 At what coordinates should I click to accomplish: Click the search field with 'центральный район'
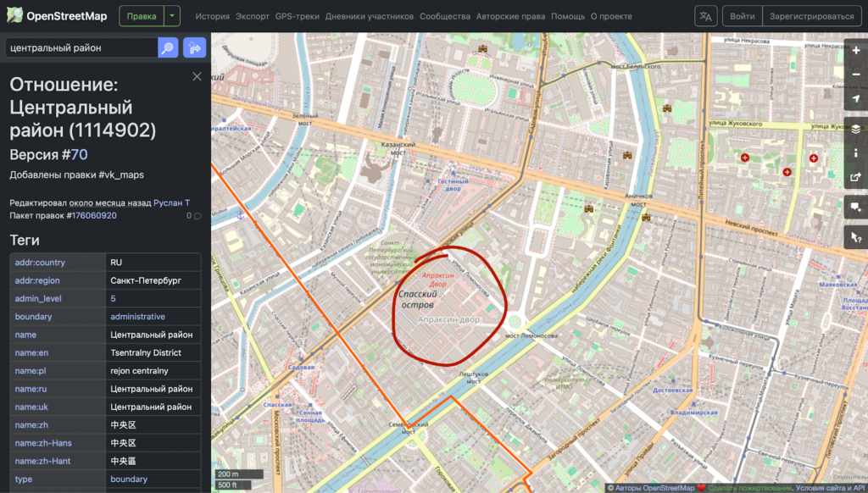click(x=81, y=48)
